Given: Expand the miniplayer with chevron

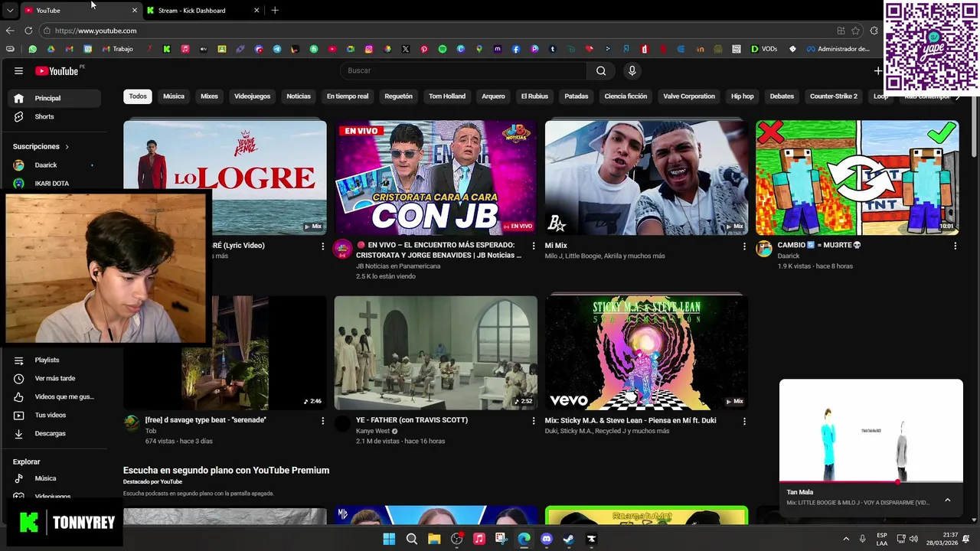Looking at the screenshot, I should [x=947, y=500].
